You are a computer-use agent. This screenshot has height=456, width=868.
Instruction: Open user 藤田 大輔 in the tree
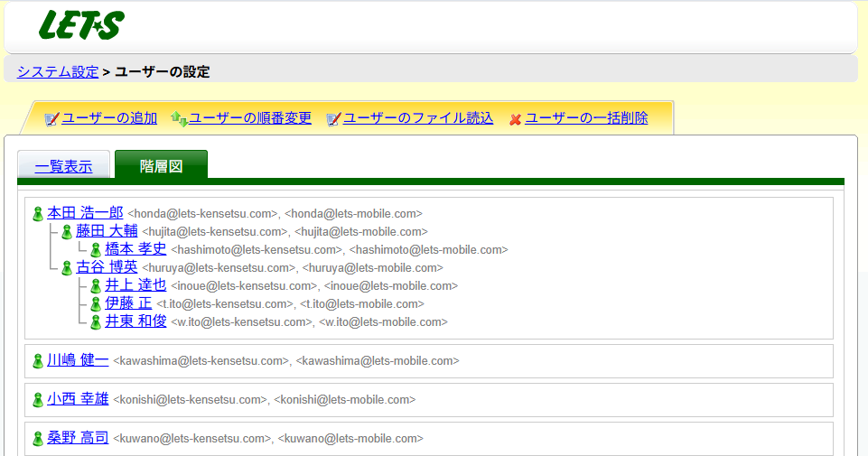107,231
